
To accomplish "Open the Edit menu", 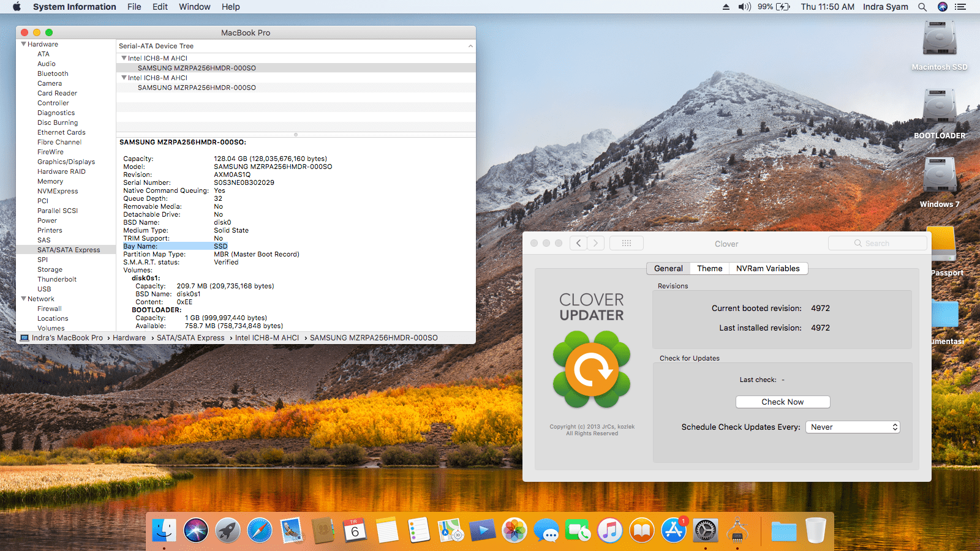I will [x=160, y=7].
